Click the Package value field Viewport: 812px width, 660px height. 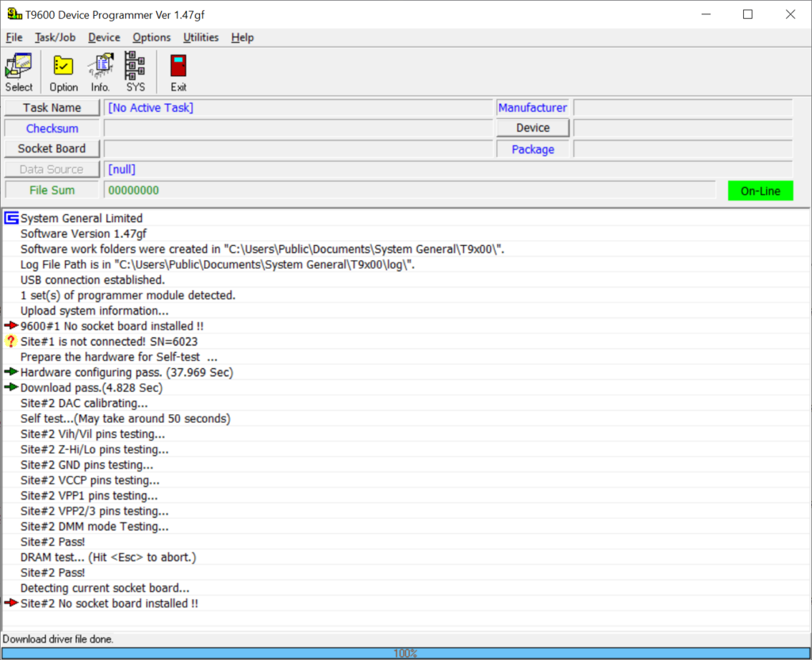683,149
